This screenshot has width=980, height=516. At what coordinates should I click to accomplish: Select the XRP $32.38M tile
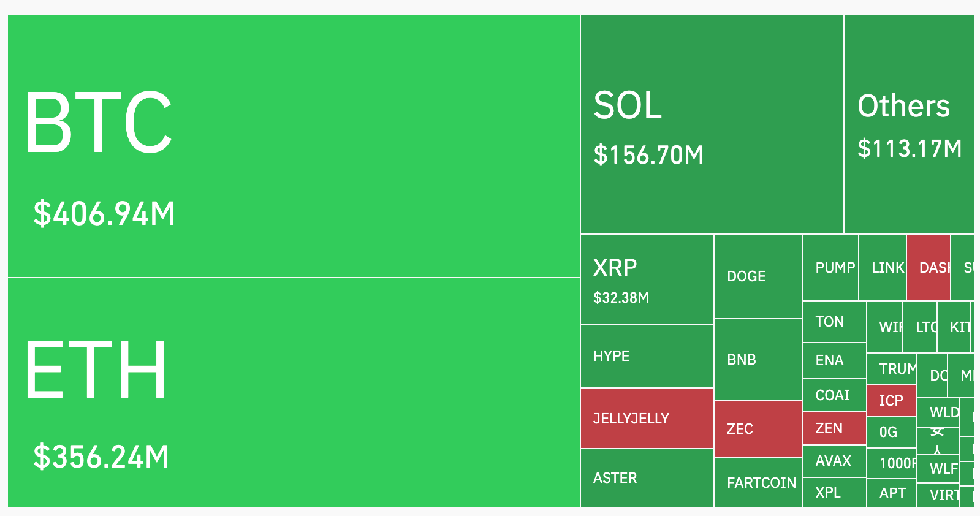(647, 279)
